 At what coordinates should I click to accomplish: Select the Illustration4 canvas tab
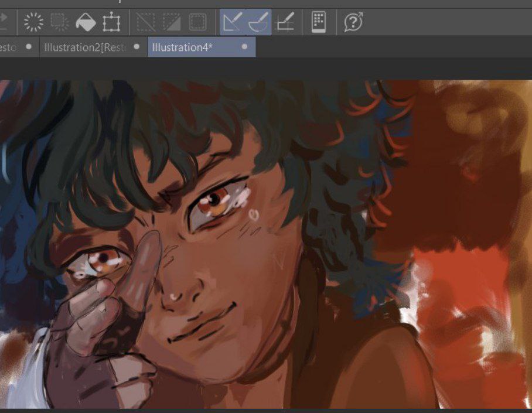point(182,47)
